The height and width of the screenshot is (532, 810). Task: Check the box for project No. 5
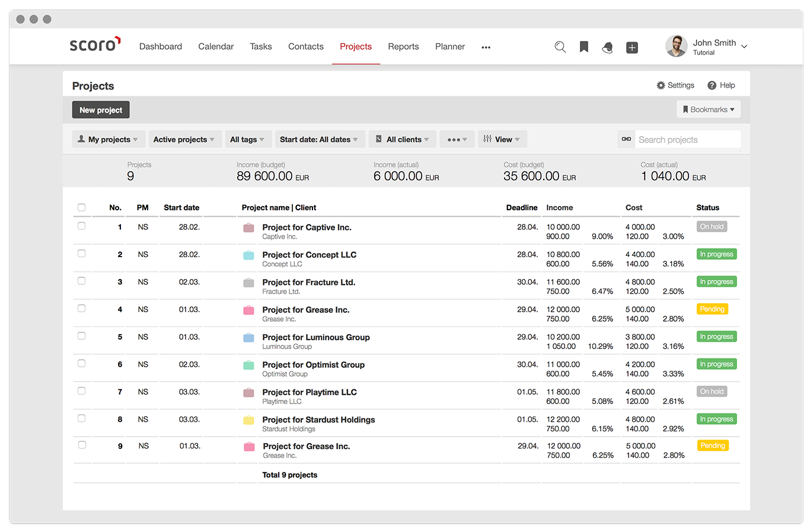pos(81,336)
